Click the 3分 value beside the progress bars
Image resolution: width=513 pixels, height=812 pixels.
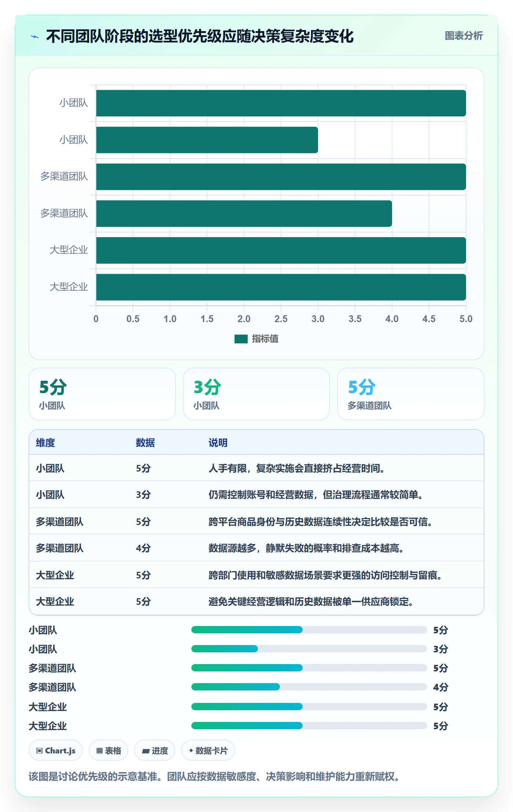click(441, 649)
